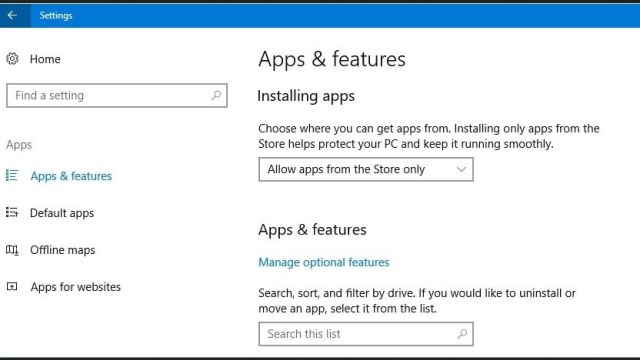Click the magnifier icon in Search this list
640x360 pixels.
[462, 334]
